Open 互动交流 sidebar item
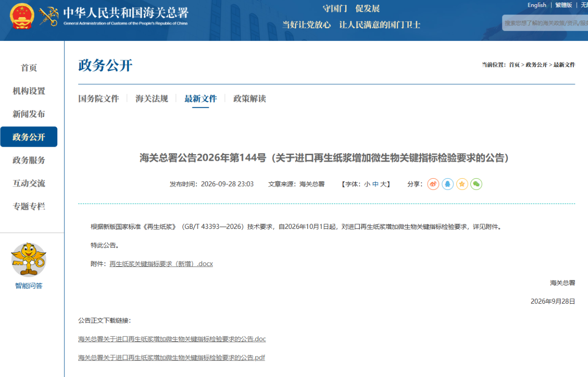The height and width of the screenshot is (377, 588). pyautogui.click(x=29, y=183)
